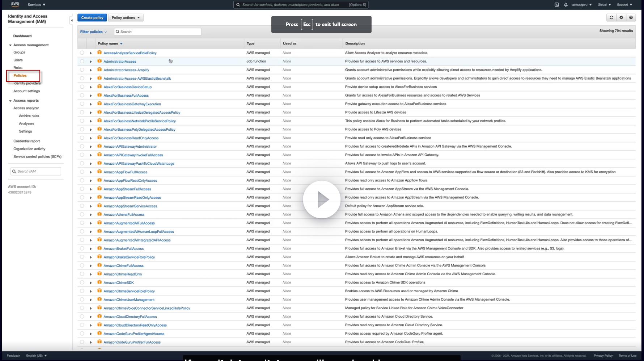Open the AWS home logo
The image size is (644, 361).
coord(15,4)
